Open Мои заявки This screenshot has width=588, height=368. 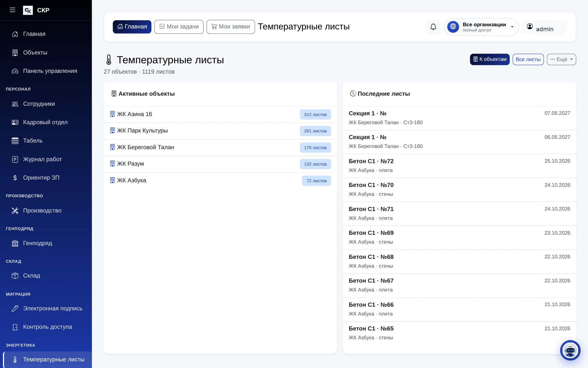(x=230, y=27)
